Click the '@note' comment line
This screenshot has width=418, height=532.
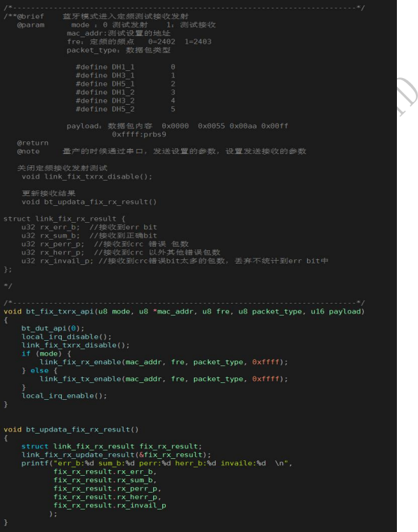(x=162, y=151)
